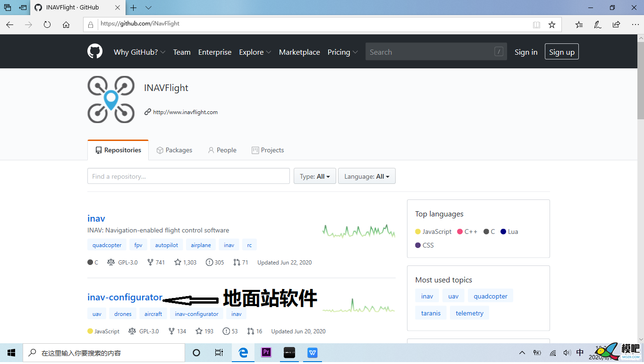Open tab preview chevron next to new tab
Image resolution: width=644 pixels, height=364 pixels.
(x=148, y=8)
